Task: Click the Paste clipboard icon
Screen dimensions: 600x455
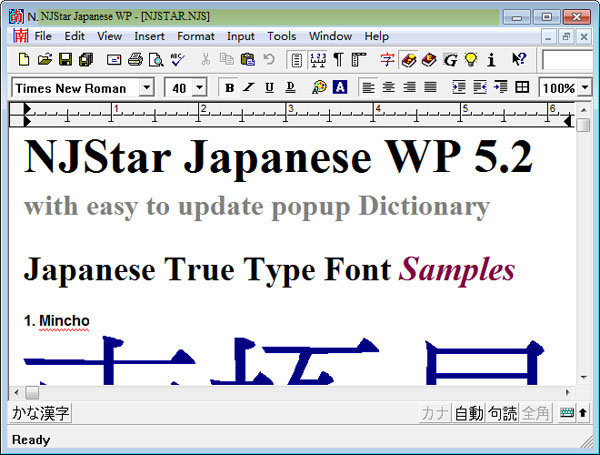Action: click(x=248, y=60)
